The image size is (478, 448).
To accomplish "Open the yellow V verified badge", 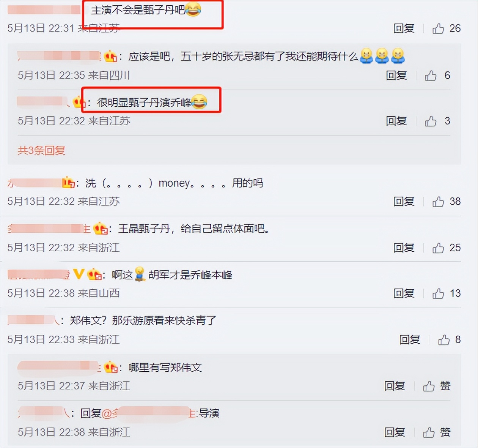I will pyautogui.click(x=79, y=274).
